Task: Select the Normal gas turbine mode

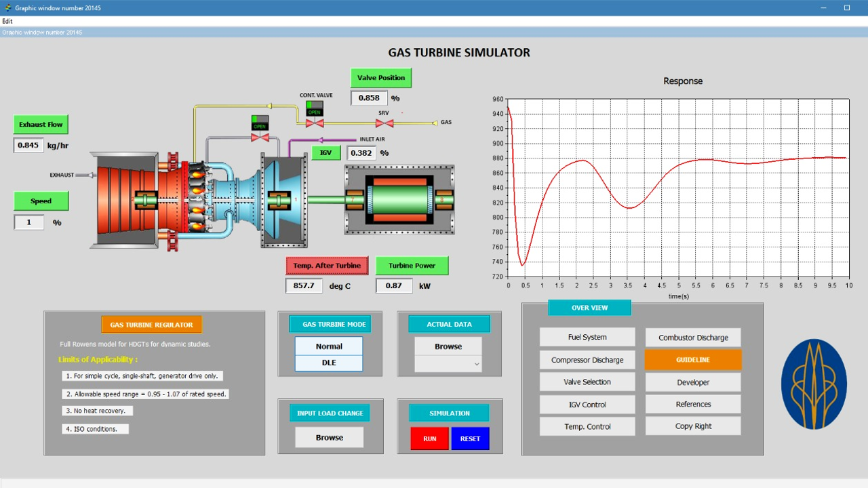Action: tap(329, 346)
